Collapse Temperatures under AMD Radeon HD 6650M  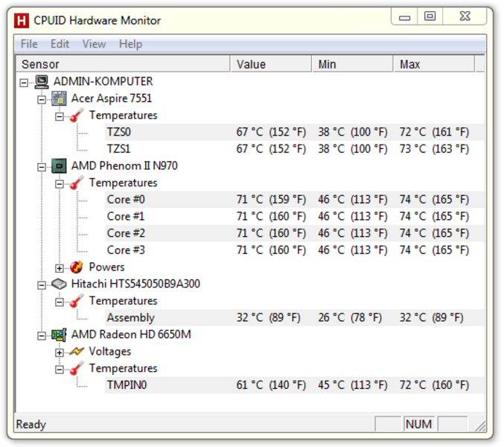coord(60,370)
